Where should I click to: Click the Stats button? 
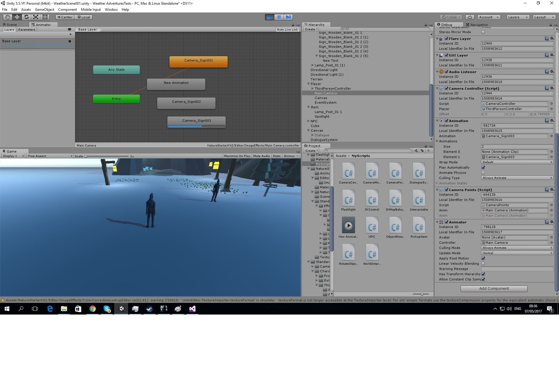tap(277, 156)
